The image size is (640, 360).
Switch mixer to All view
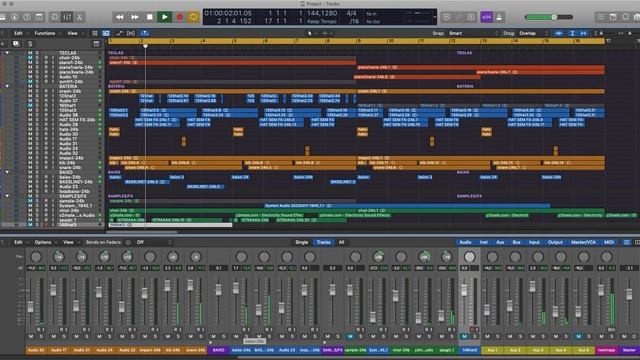(342, 242)
